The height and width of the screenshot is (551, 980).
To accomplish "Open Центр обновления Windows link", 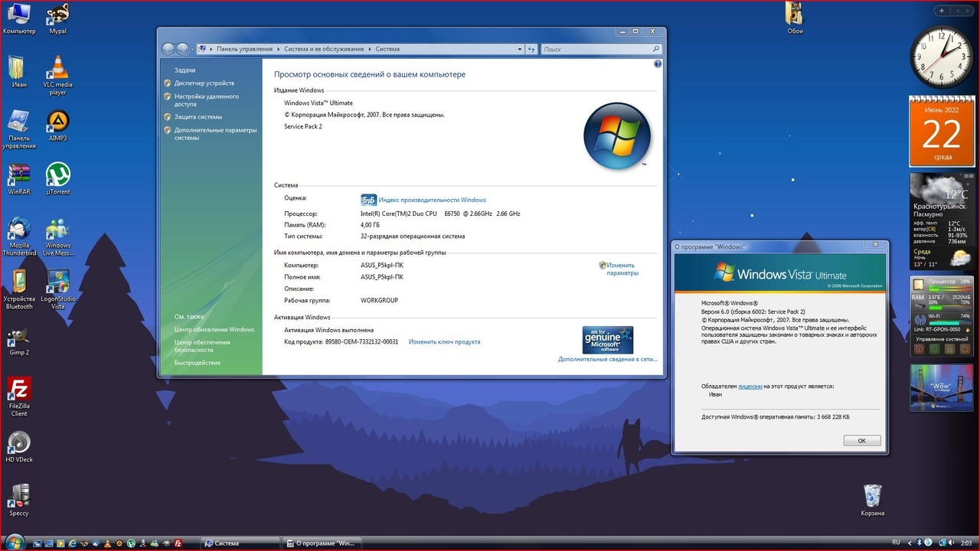I will pyautogui.click(x=214, y=330).
